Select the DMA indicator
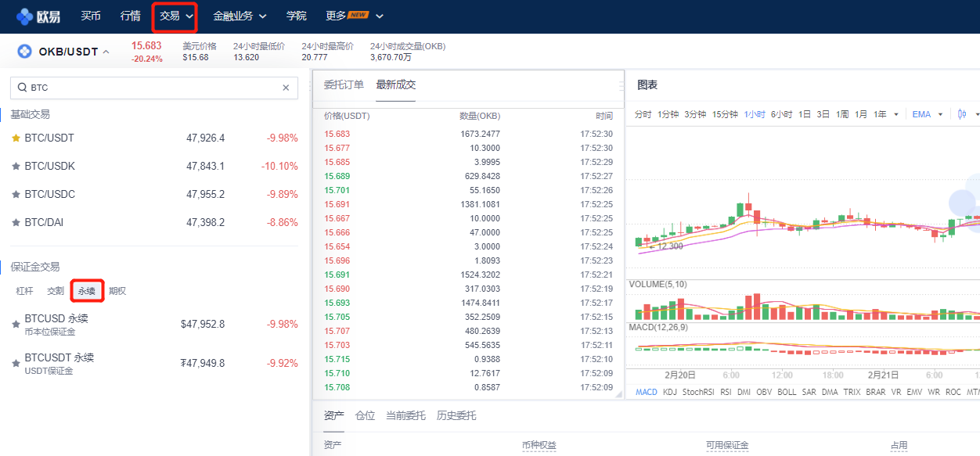 (x=830, y=392)
